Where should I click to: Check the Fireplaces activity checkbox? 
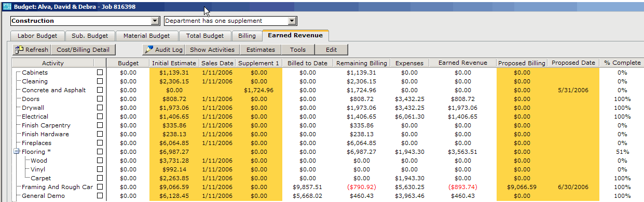tap(100, 143)
